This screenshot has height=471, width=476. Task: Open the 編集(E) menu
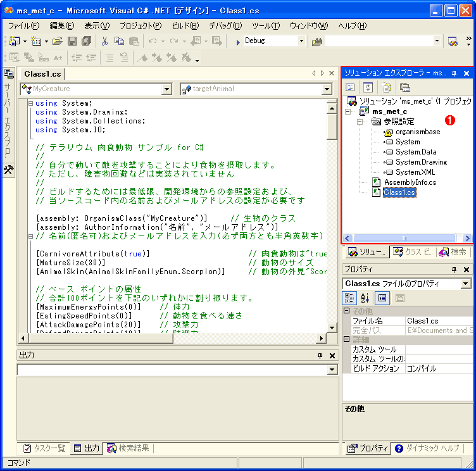point(62,26)
